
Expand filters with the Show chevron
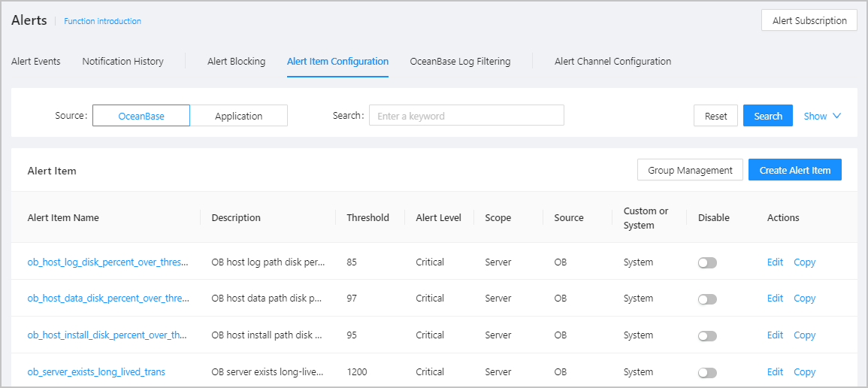822,116
